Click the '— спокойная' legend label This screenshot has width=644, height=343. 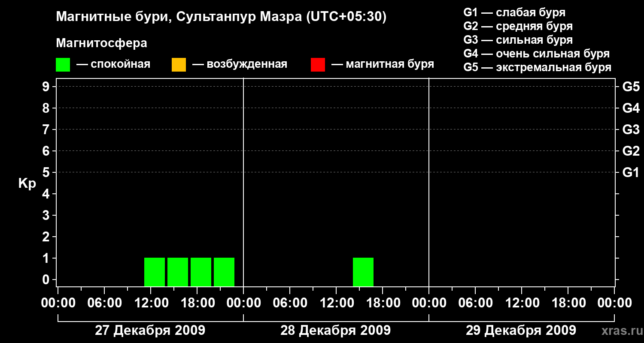tap(113, 64)
